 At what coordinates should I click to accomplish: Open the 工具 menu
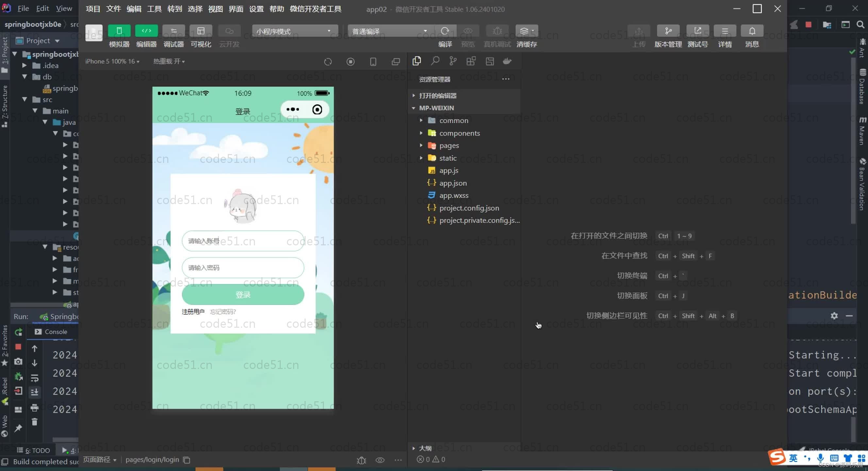(154, 9)
